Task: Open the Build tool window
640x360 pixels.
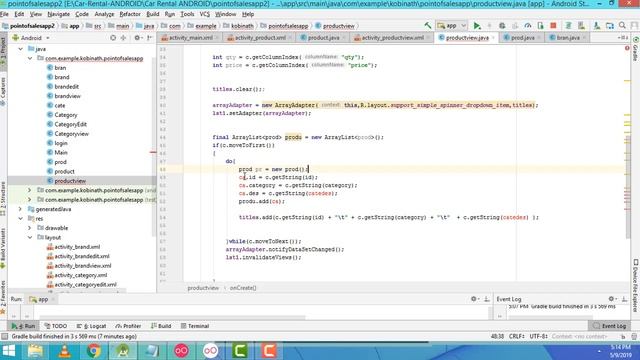Action: pos(161,326)
